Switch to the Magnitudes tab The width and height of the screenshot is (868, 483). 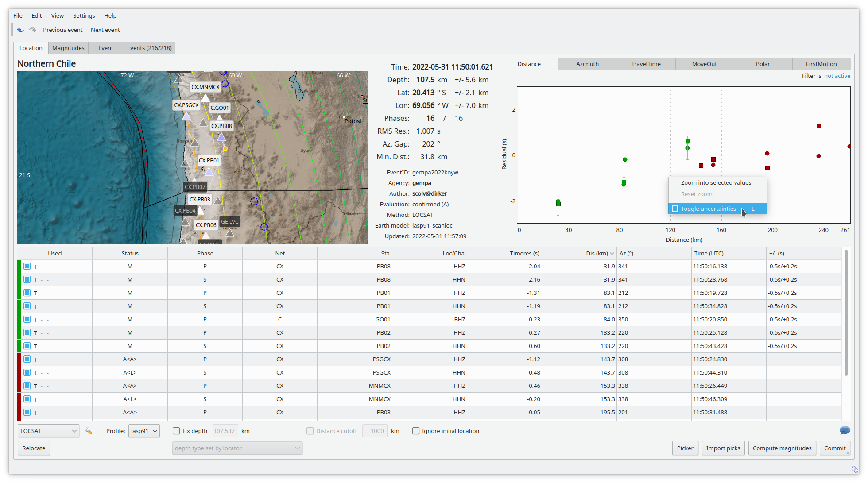(x=68, y=48)
